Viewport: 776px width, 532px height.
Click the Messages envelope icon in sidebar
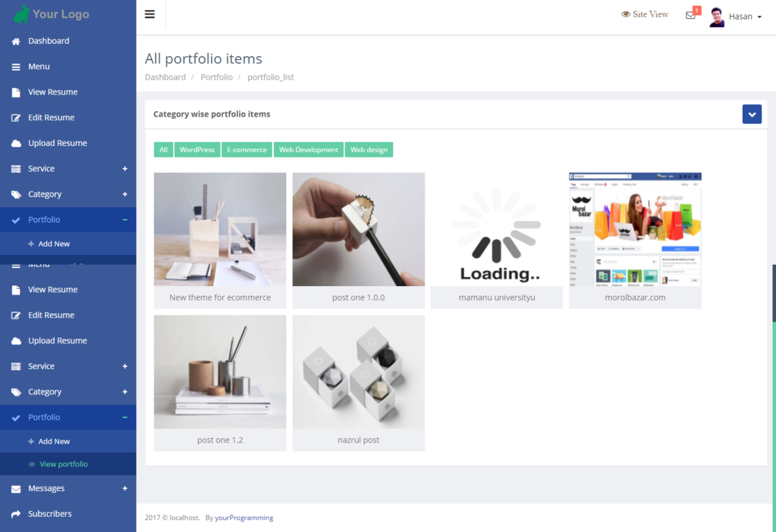[x=16, y=489]
